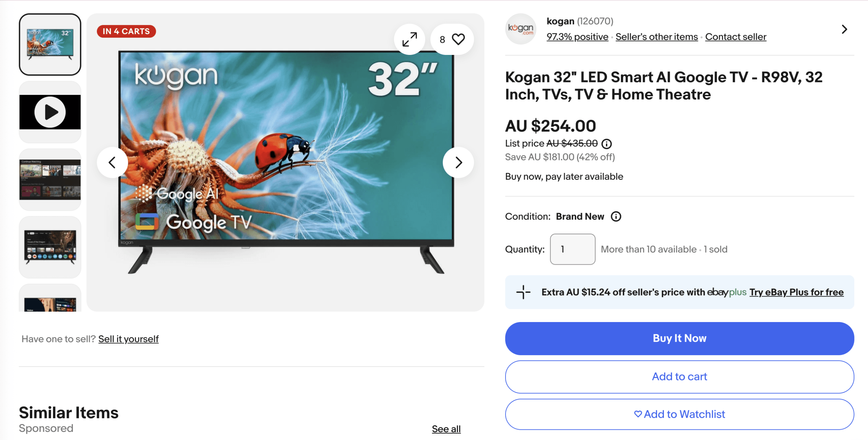The width and height of the screenshot is (868, 440).
Task: Open the Brand New condition info icon
Action: [x=616, y=216]
